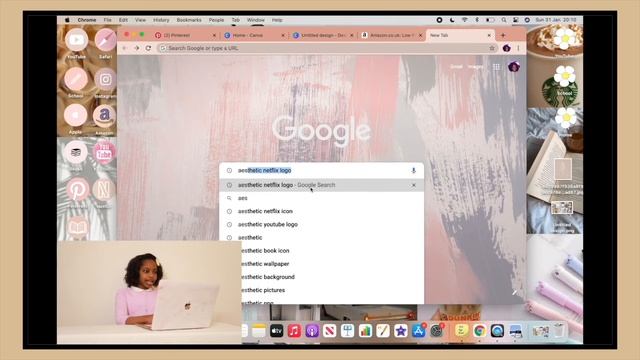
Task: Open the Gmail link on the Google page
Action: (456, 67)
